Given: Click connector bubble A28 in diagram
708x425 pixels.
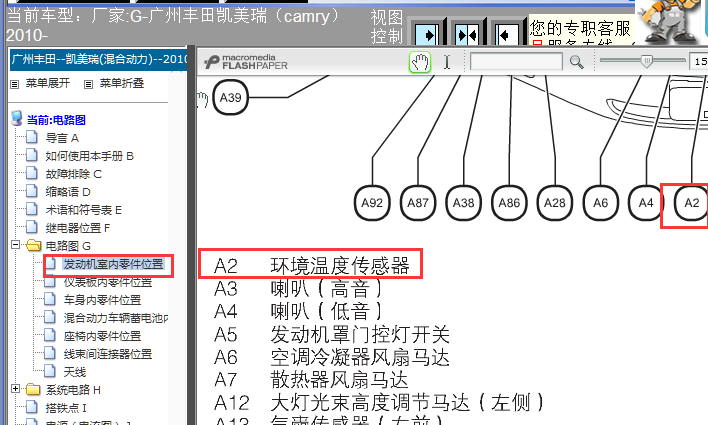Looking at the screenshot, I should [554, 203].
